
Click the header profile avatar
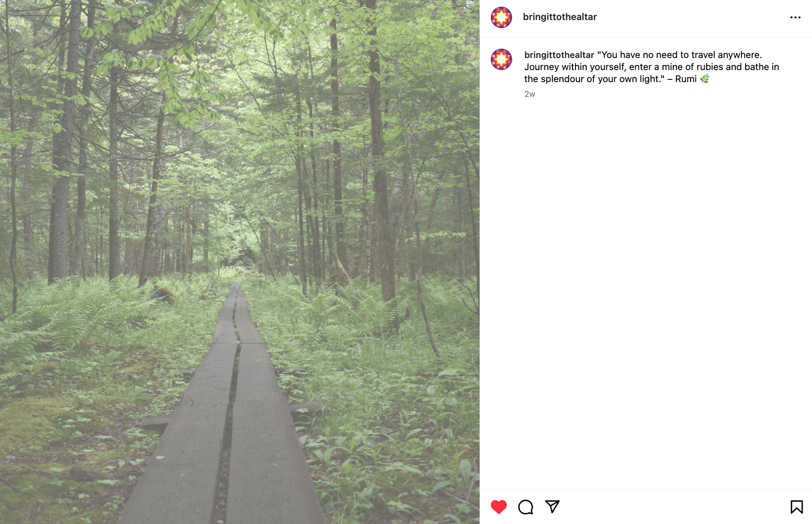(x=501, y=17)
